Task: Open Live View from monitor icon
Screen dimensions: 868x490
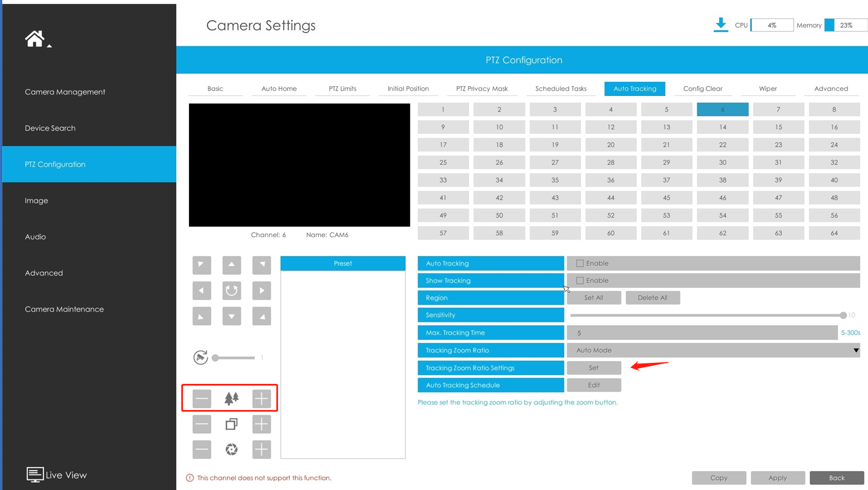Action: pos(35,474)
